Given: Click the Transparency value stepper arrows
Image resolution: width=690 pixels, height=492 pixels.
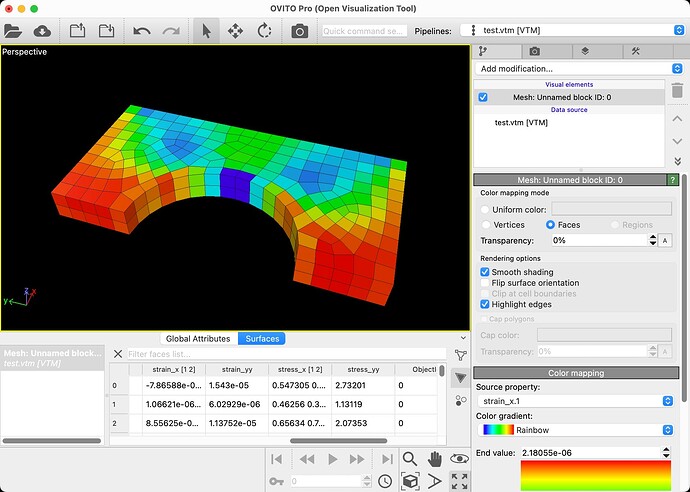Looking at the screenshot, I should [653, 240].
